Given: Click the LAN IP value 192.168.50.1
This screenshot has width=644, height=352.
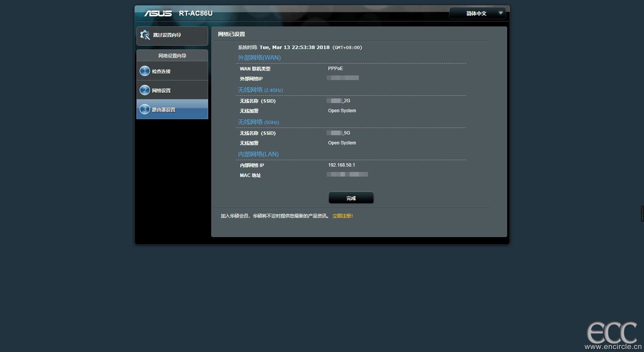Looking at the screenshot, I should (341, 165).
